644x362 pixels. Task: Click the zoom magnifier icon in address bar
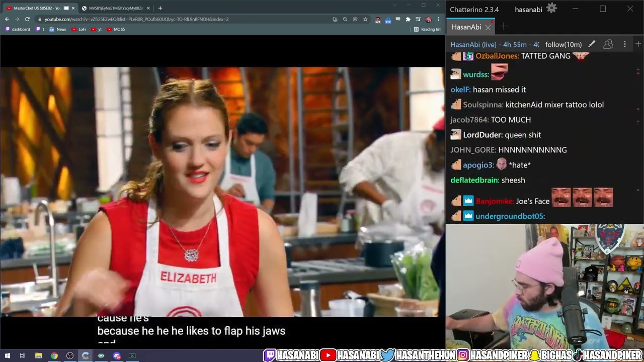(x=345, y=19)
